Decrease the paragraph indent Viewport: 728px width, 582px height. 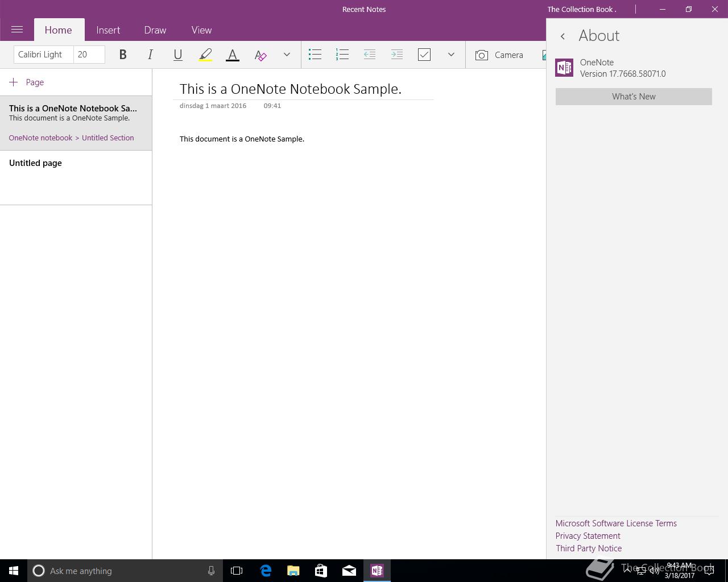pos(370,55)
